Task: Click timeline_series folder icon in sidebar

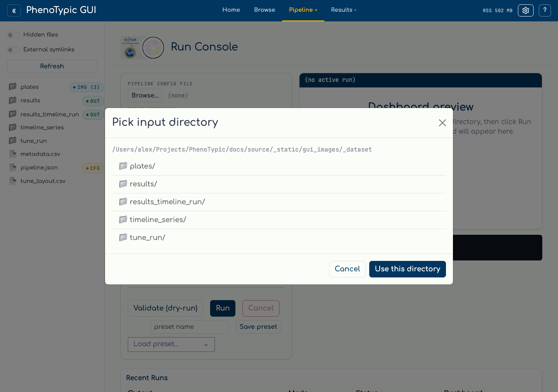Action: pyautogui.click(x=13, y=127)
